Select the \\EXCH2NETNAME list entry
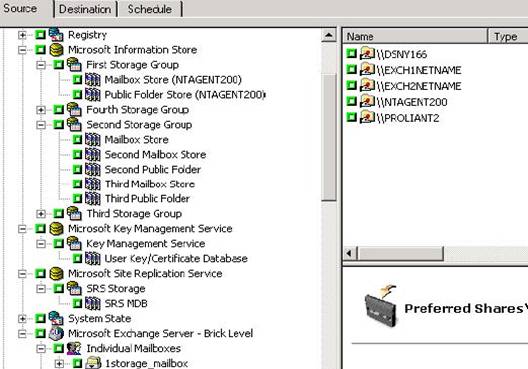 click(x=419, y=86)
